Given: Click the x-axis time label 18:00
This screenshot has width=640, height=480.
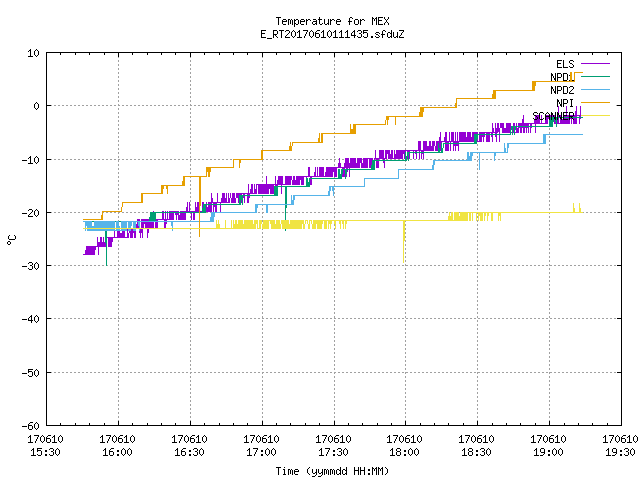Looking at the screenshot, I should coord(404,452).
